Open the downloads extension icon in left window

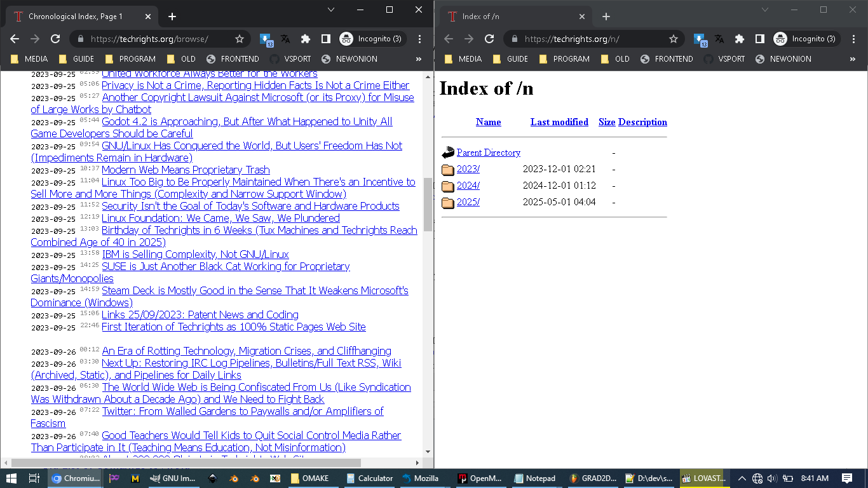point(266,39)
